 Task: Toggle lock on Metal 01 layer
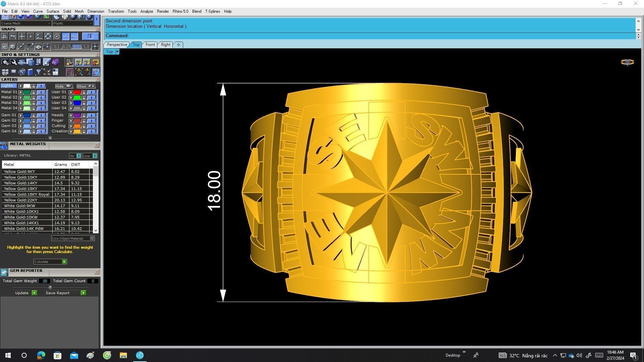tap(34, 92)
